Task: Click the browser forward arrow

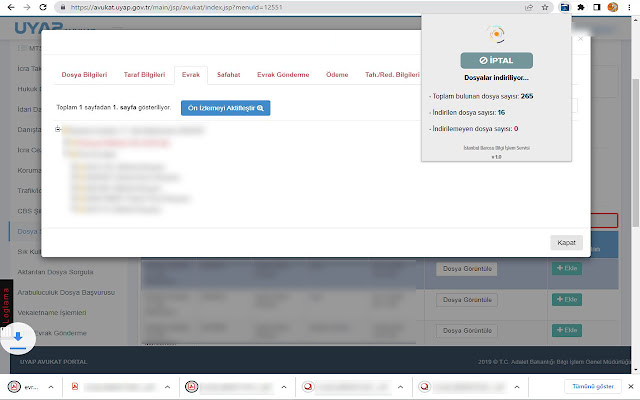Action: [27, 7]
